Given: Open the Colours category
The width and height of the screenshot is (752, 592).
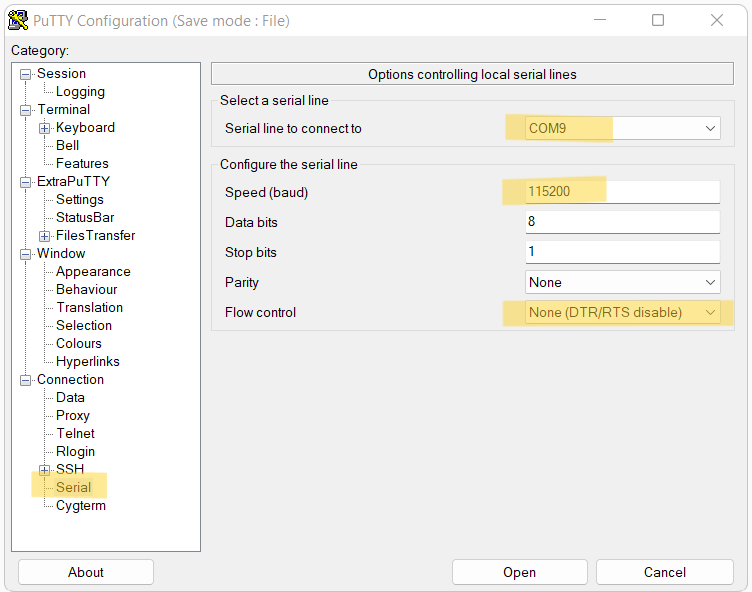Looking at the screenshot, I should (x=79, y=343).
